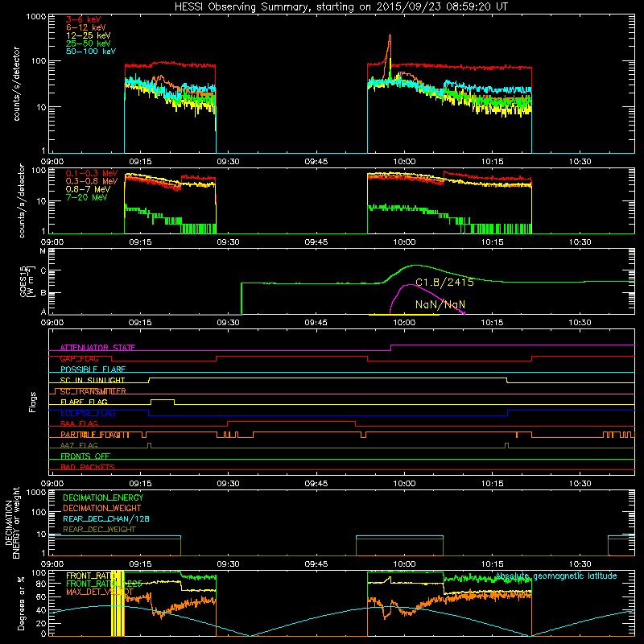The width and height of the screenshot is (644, 644).
Task: Click the orange MAX_DET_VS_TOT legend label
Action: 99,592
